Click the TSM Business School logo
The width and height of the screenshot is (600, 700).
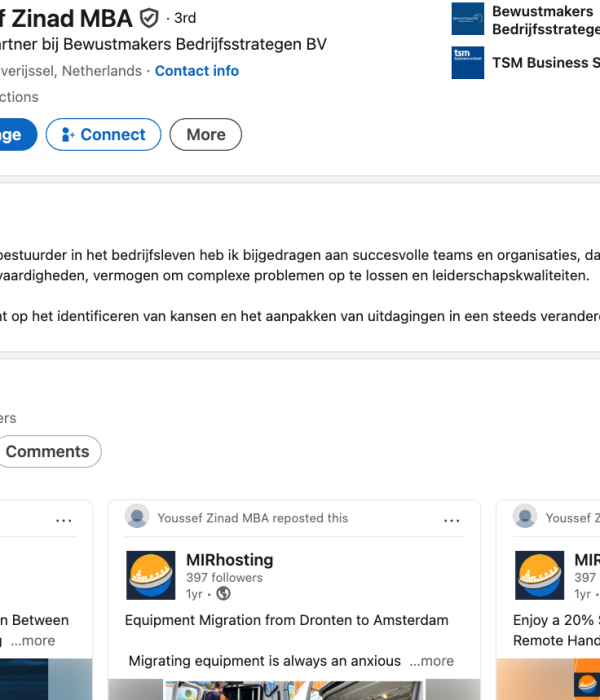(x=467, y=62)
